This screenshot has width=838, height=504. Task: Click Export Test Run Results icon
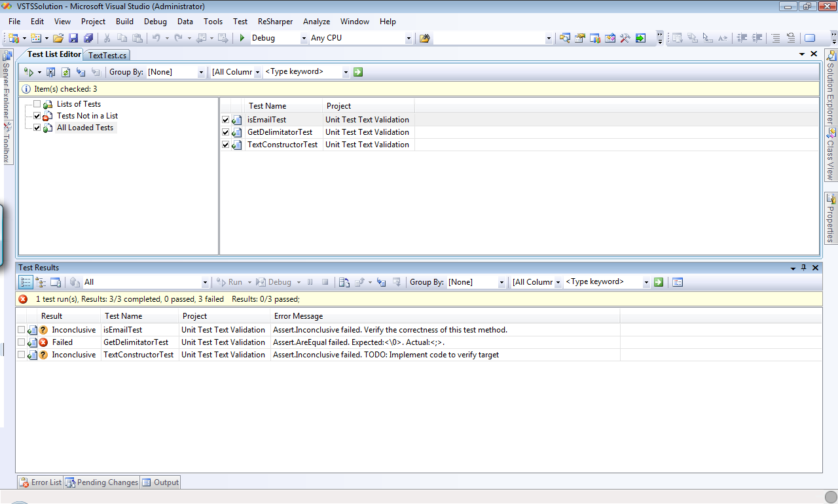coord(359,282)
